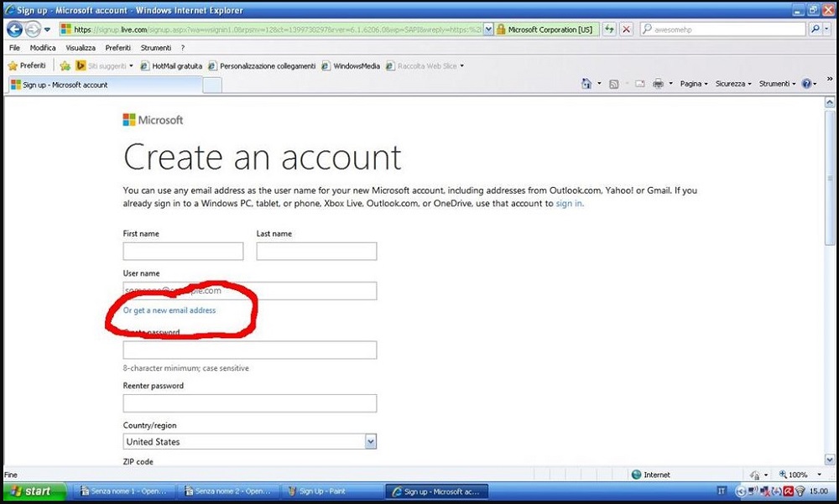
Task: Click the Create password field
Action: 250,350
